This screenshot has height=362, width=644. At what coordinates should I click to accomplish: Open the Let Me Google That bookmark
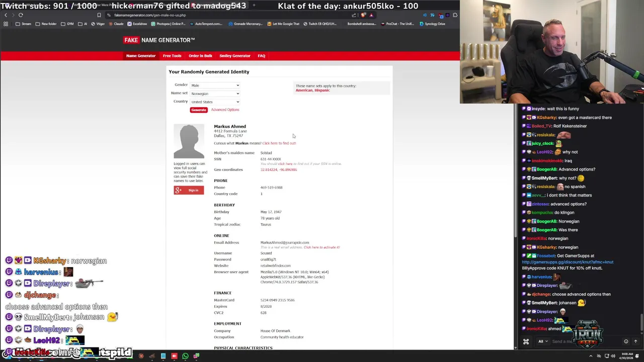coord(283,24)
